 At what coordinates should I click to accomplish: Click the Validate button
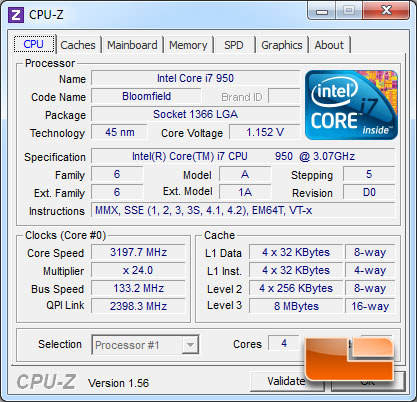tap(287, 381)
